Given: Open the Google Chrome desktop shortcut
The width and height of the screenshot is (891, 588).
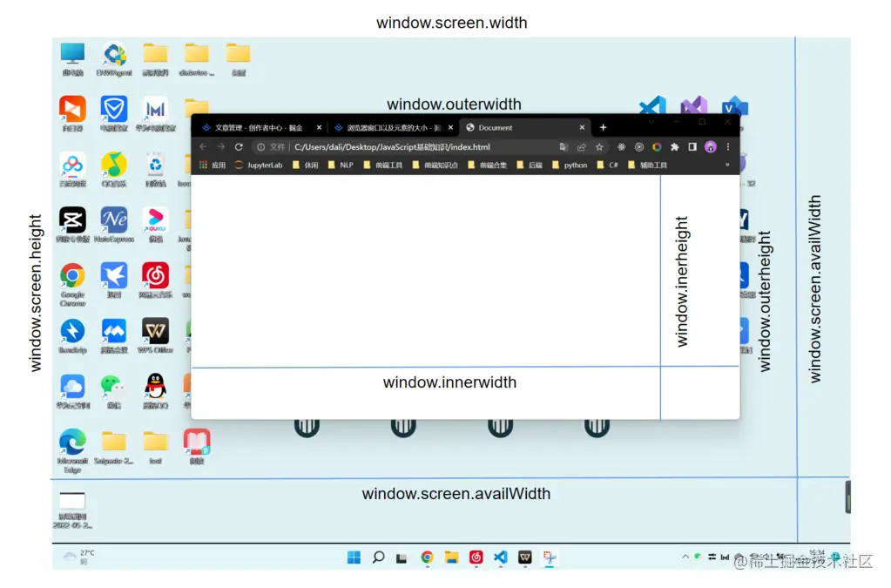Looking at the screenshot, I should (x=73, y=284).
